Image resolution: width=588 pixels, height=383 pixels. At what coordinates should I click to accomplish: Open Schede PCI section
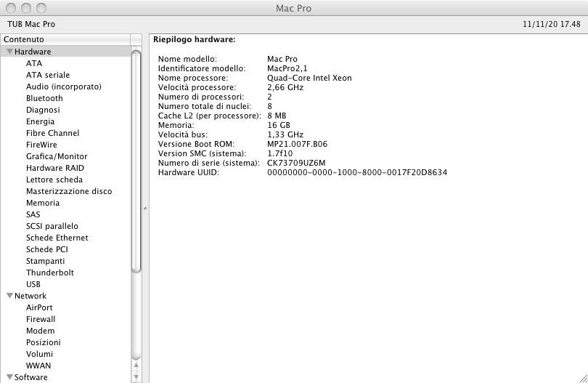pyautogui.click(x=47, y=250)
